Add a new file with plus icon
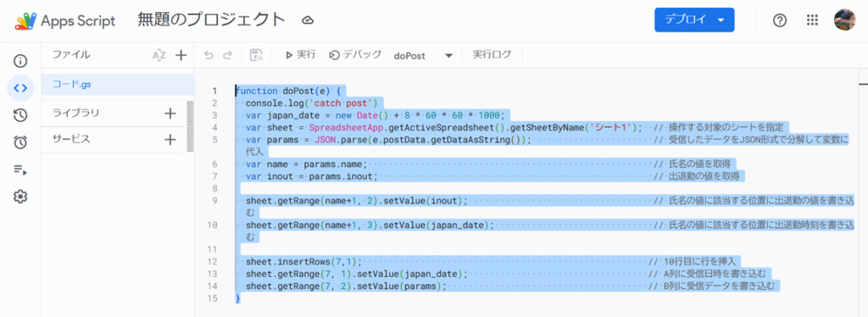This screenshot has width=868, height=317. (181, 55)
